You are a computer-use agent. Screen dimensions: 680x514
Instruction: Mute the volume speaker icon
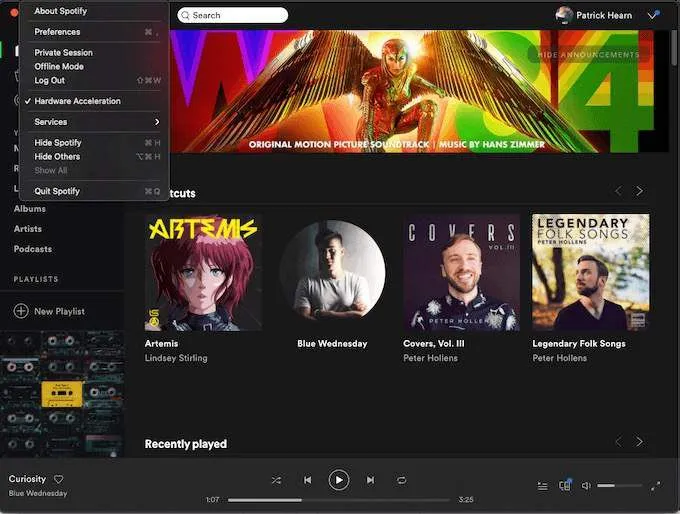pos(586,486)
